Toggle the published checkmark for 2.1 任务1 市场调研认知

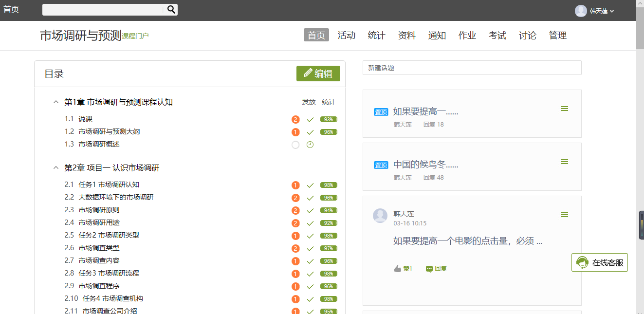310,185
